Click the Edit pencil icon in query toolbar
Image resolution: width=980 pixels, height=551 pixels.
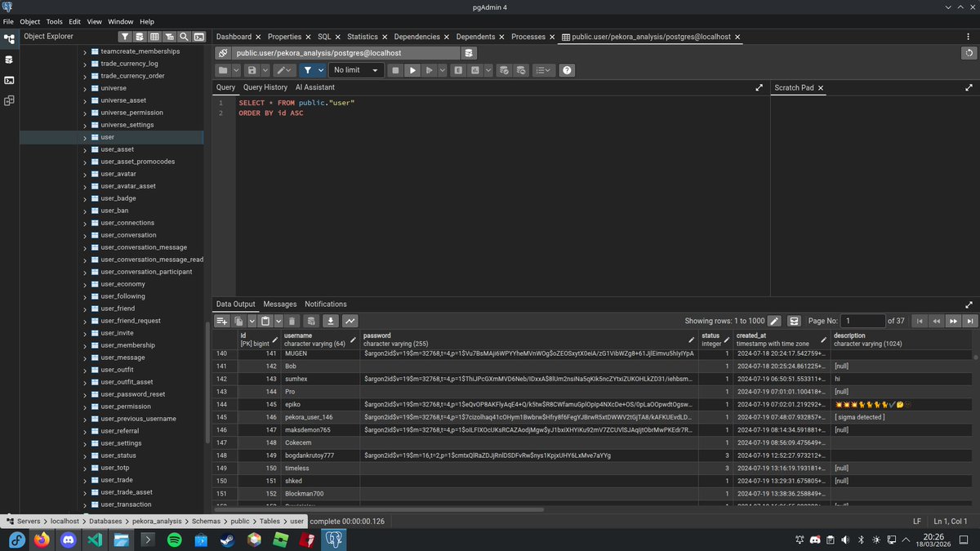click(282, 70)
